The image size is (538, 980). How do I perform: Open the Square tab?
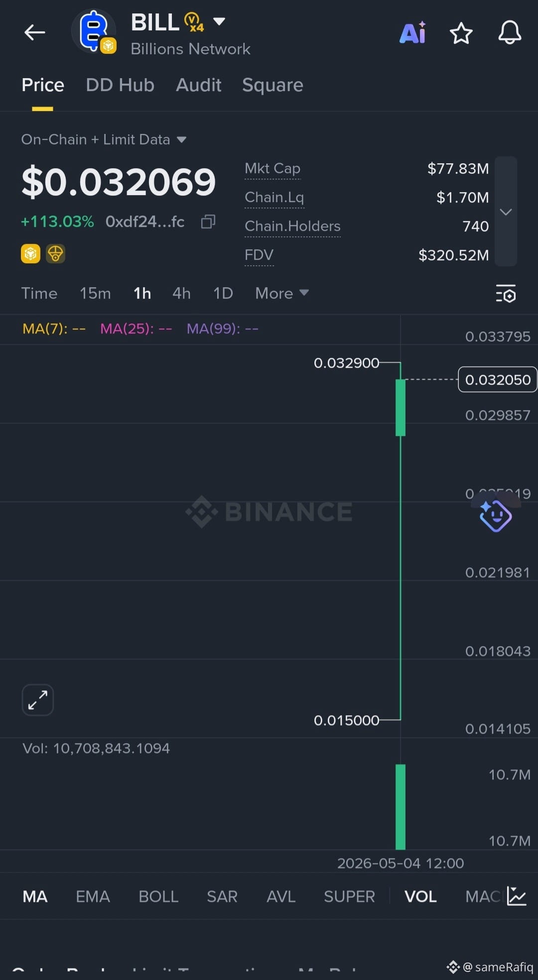point(272,85)
